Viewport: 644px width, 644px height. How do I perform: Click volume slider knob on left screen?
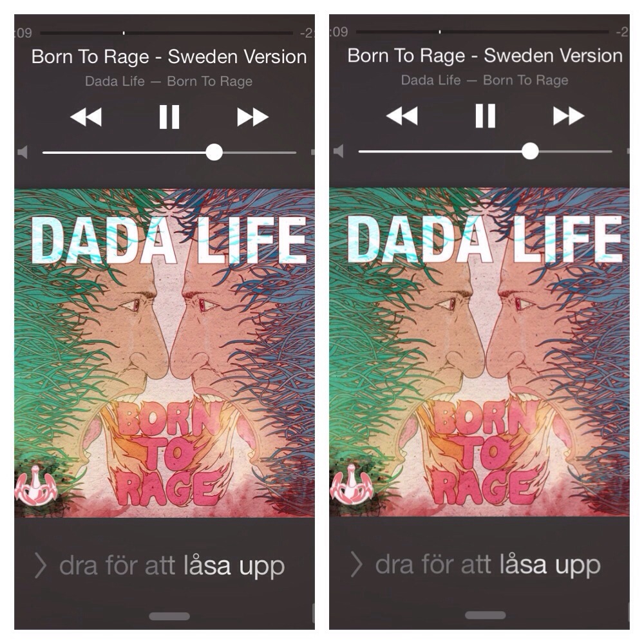click(214, 153)
